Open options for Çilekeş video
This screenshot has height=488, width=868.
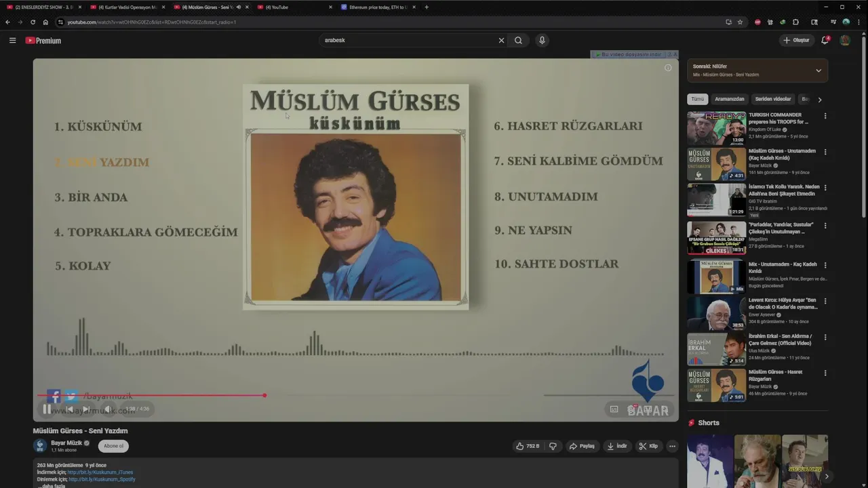pyautogui.click(x=825, y=226)
